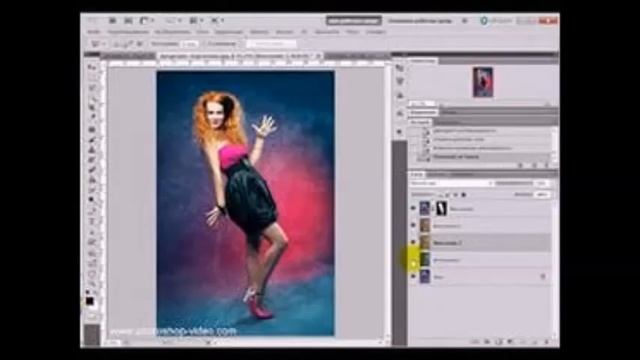Open Mini Bridge from the application bar
The width and height of the screenshot is (640, 360).
(128, 20)
